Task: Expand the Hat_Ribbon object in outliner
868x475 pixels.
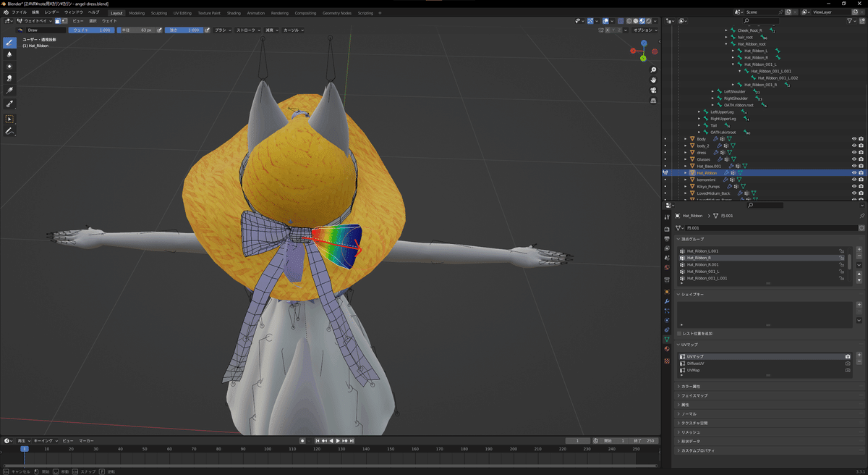Action: click(x=686, y=173)
